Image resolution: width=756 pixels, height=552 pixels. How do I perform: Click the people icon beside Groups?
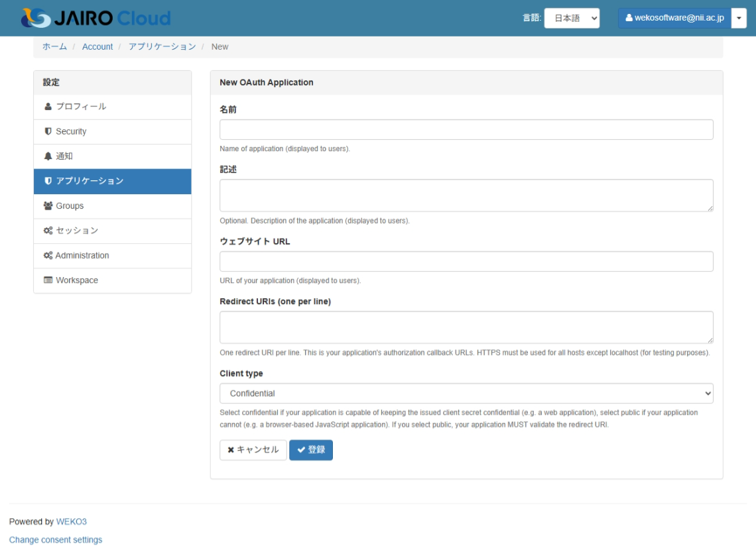click(48, 206)
